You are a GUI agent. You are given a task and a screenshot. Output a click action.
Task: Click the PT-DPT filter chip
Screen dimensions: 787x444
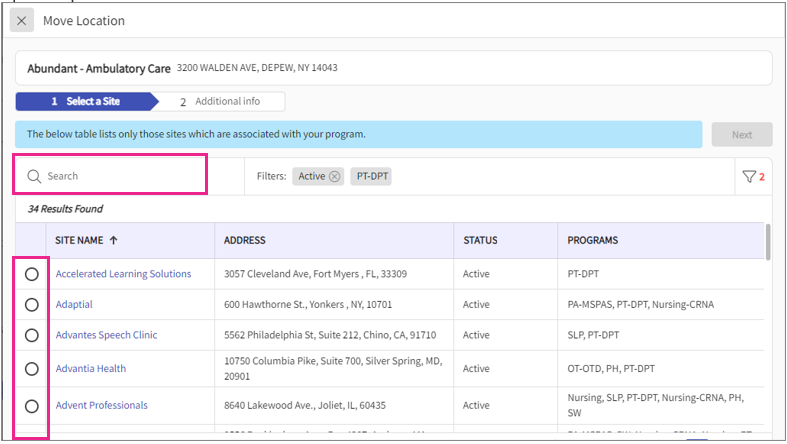[372, 176]
